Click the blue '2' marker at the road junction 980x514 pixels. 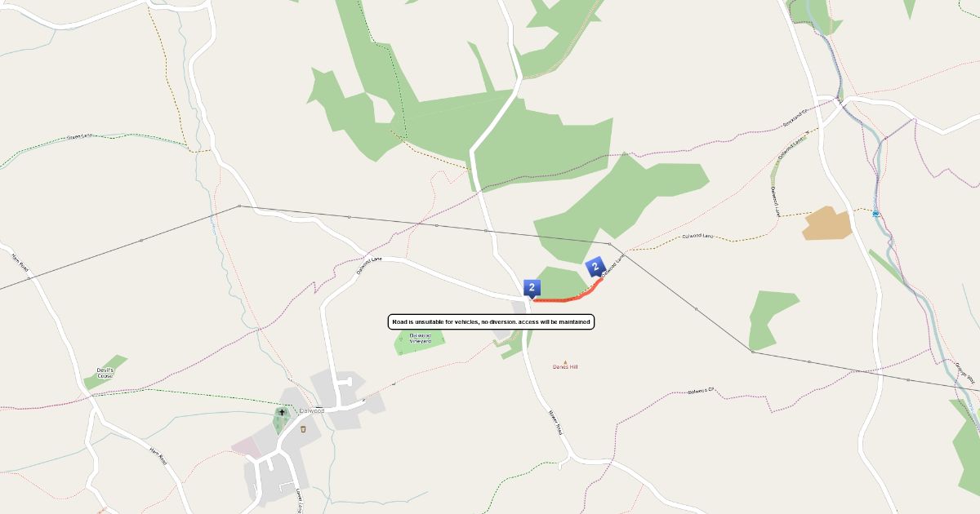tap(532, 288)
